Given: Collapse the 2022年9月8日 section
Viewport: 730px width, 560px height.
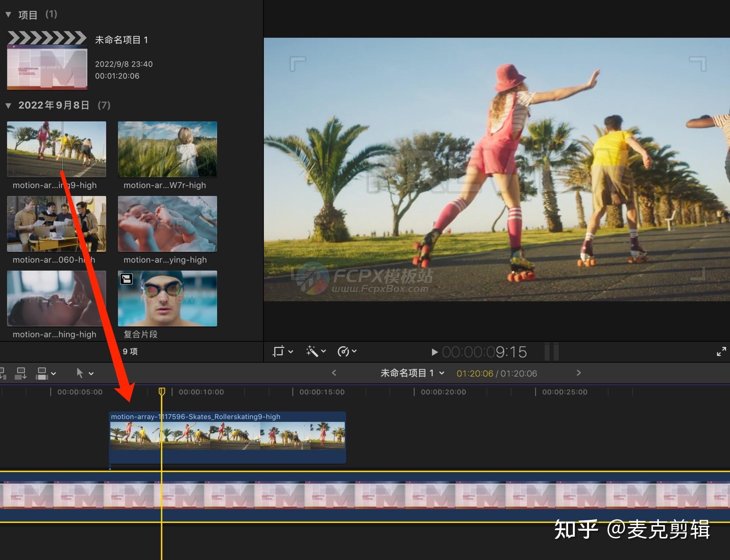Looking at the screenshot, I should pyautogui.click(x=9, y=105).
